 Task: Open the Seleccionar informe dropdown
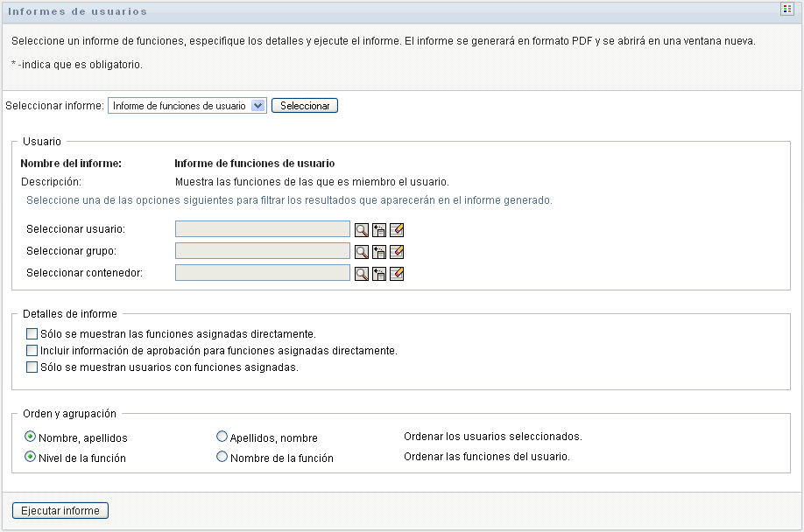pyautogui.click(x=257, y=106)
